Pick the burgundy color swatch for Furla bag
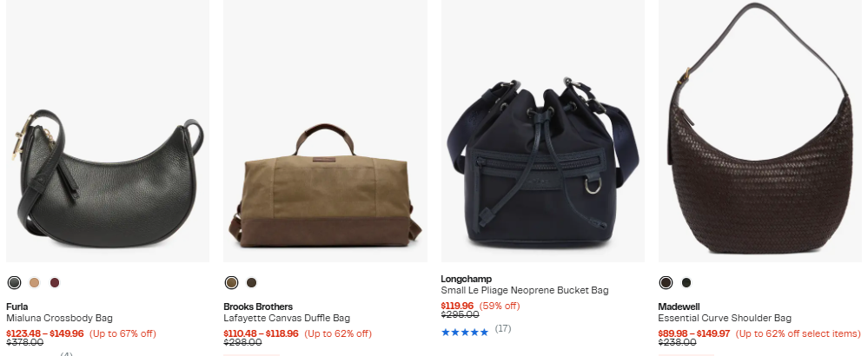 point(54,282)
